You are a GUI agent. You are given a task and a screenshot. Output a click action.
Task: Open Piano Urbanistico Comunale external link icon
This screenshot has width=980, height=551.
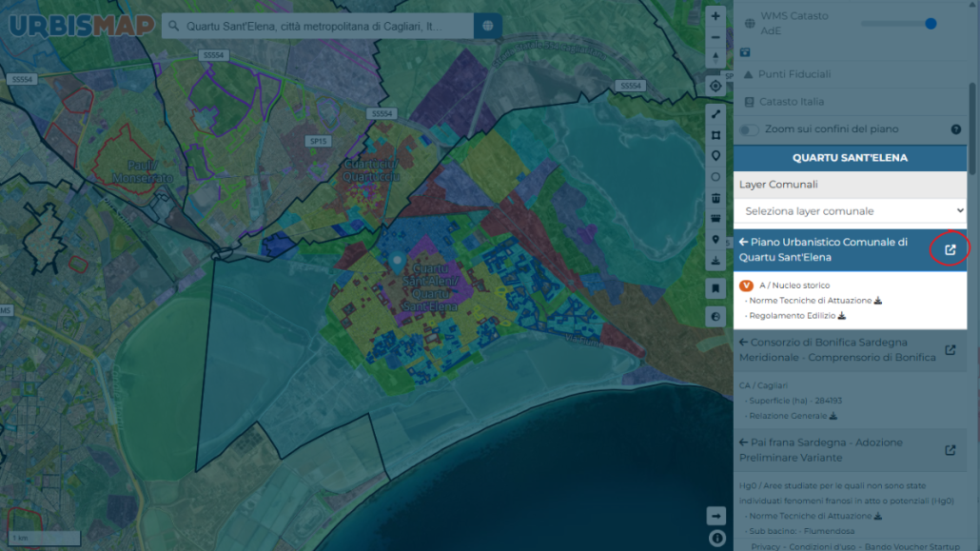pos(950,249)
